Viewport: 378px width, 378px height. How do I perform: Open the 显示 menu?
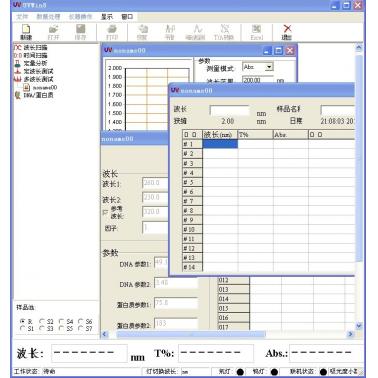pos(107,17)
